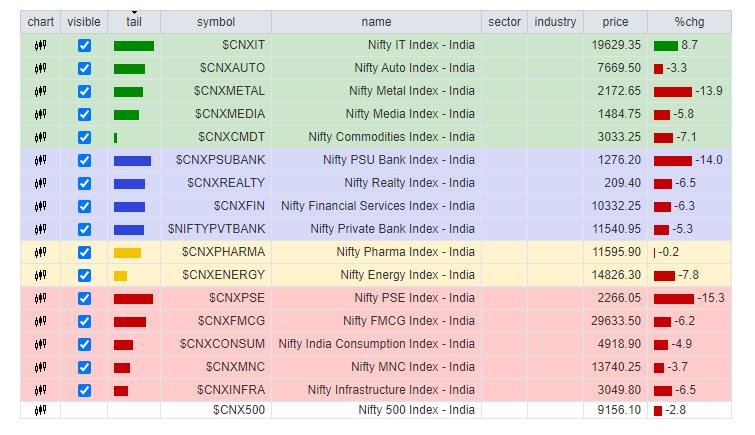Open chart icon for Nifty Pharma row
This screenshot has height=435, width=755.
coord(40,253)
